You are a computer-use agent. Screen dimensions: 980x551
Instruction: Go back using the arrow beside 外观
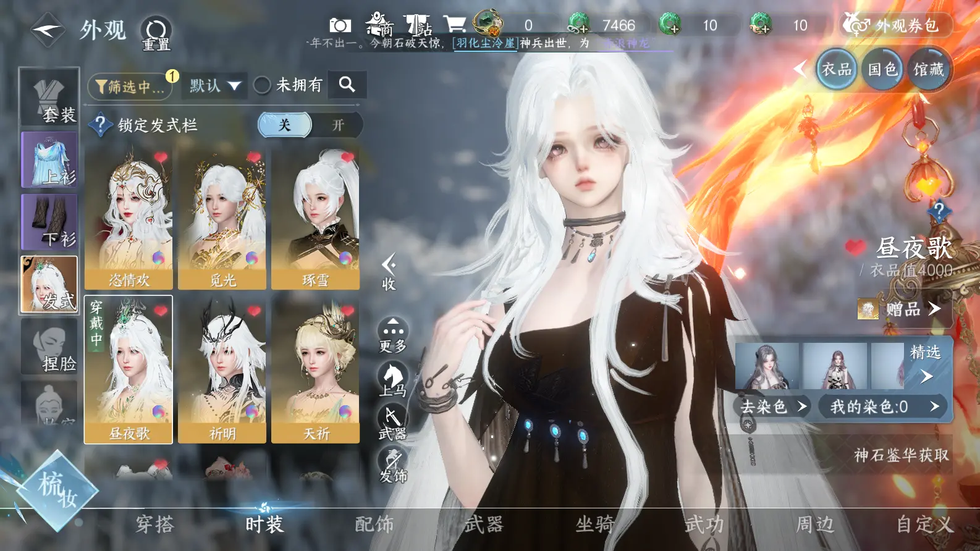47,29
